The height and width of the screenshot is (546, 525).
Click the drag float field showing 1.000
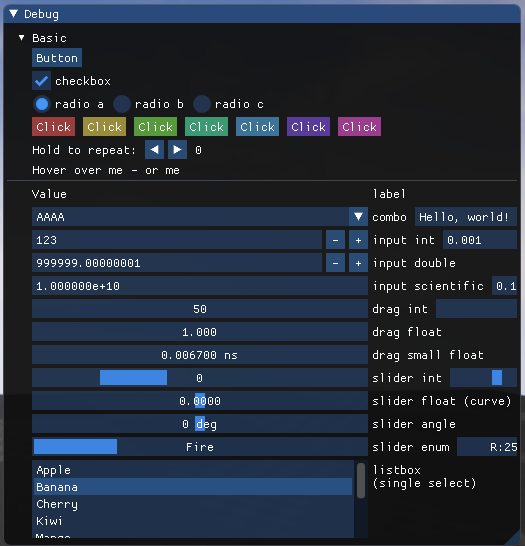(200, 332)
